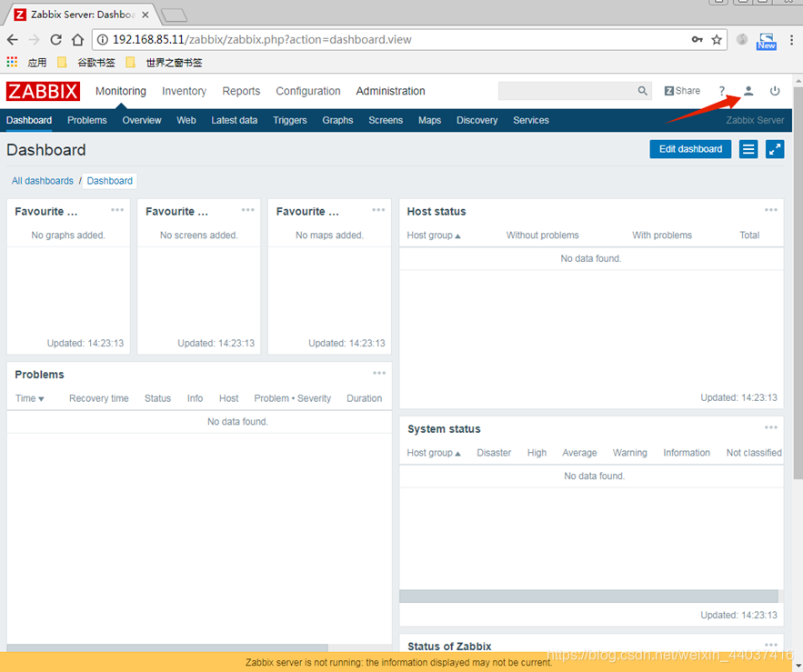
Task: Open the Favourite maps widget menu dots
Action: 378,210
